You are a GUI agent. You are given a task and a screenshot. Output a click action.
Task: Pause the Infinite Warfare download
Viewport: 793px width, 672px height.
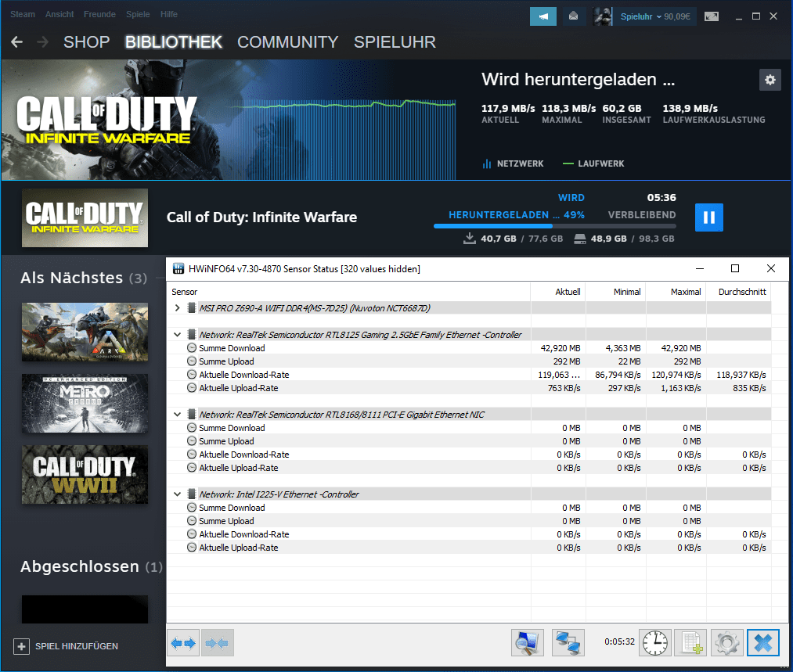tap(709, 217)
